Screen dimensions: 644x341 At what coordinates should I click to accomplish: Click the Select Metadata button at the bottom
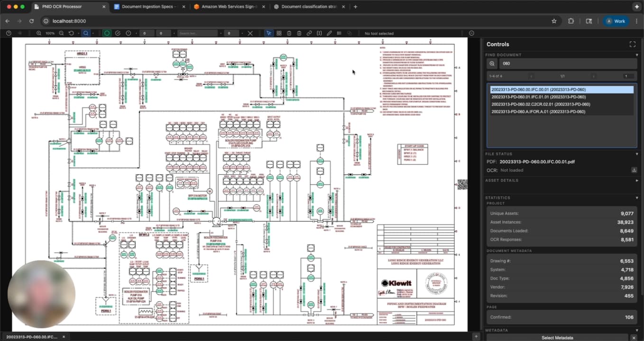pyautogui.click(x=557, y=337)
